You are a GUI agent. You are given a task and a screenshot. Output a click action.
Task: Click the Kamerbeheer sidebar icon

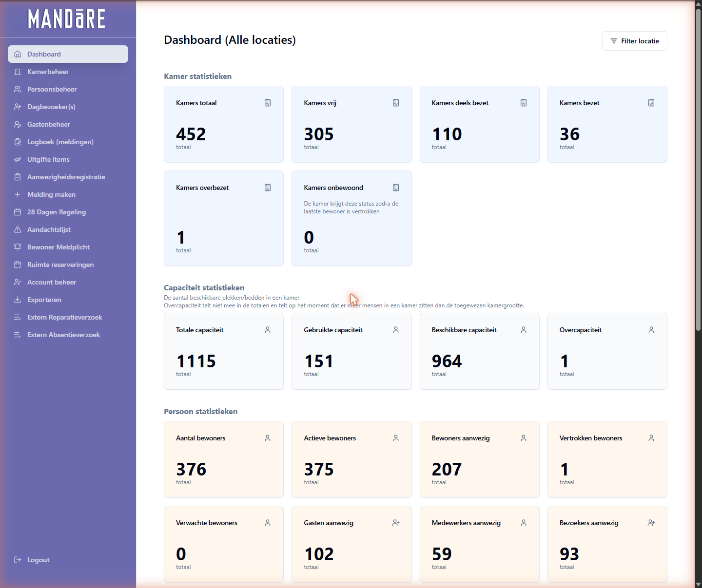[18, 72]
